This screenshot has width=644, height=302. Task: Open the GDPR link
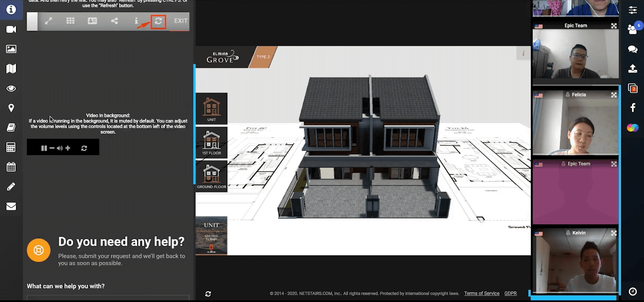point(510,293)
